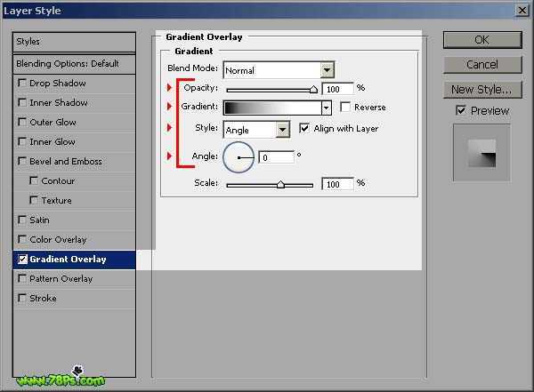
Task: Open Stroke settings label
Action: (x=43, y=298)
